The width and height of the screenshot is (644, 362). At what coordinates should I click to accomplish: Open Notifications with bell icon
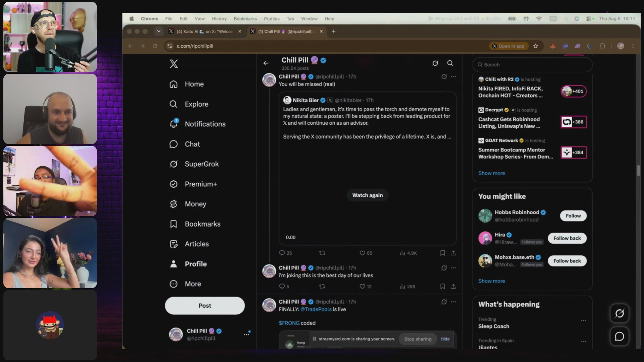pos(198,124)
